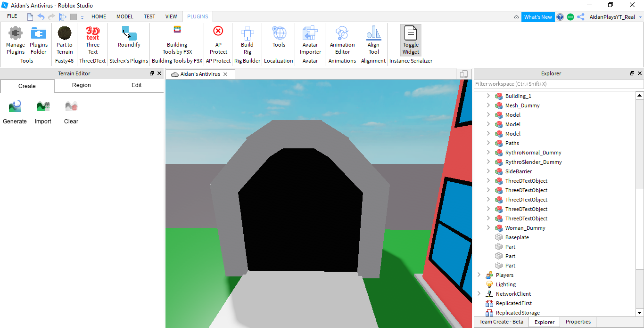The width and height of the screenshot is (644, 332).
Task: Expand the Woman_Dummy model
Action: coord(488,227)
